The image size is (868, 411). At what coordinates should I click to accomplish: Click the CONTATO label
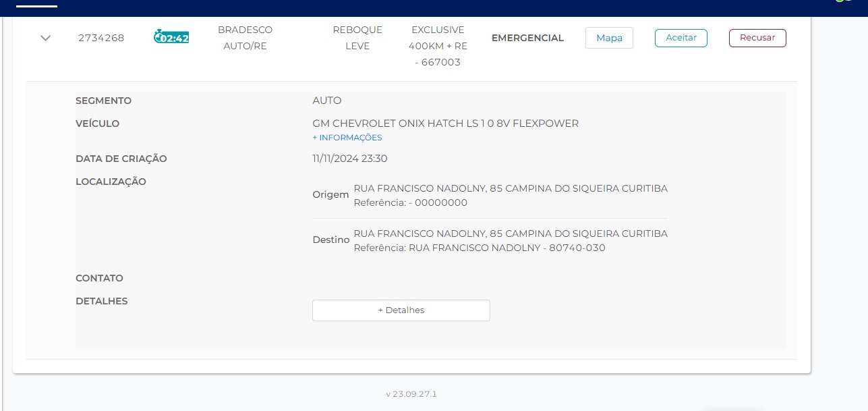point(100,278)
